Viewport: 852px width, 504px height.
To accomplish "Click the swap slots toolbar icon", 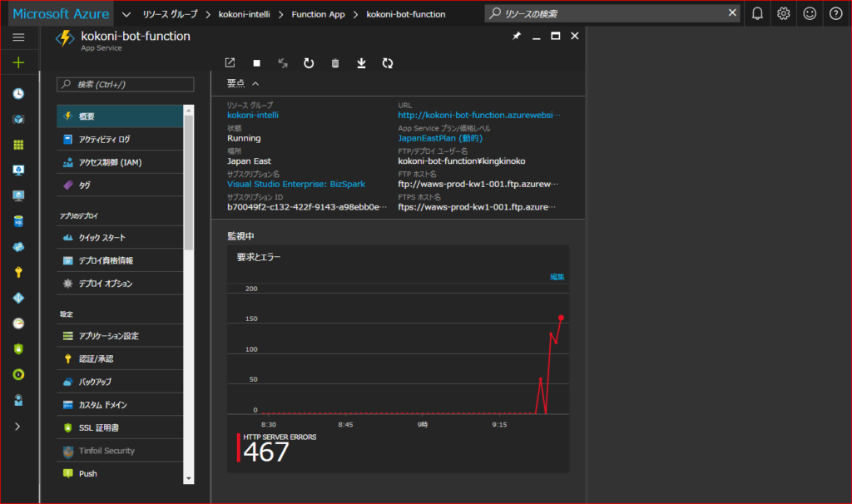I will [283, 63].
